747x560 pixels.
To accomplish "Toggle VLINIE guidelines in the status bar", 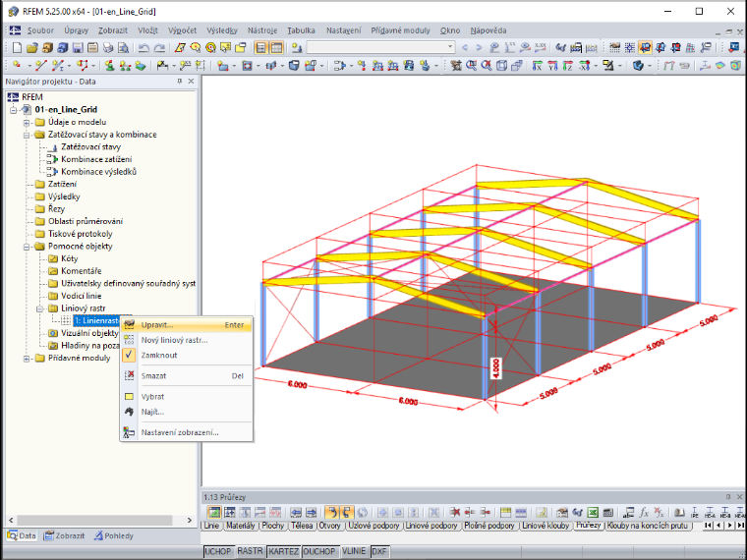I will [354, 551].
